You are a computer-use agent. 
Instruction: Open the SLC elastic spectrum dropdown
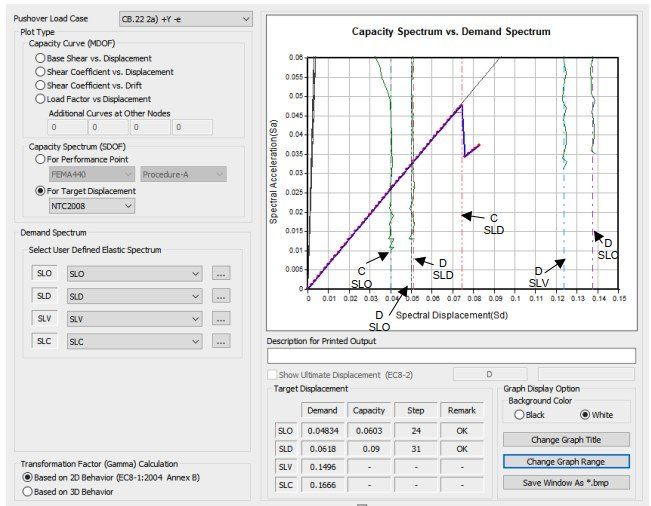(x=135, y=342)
